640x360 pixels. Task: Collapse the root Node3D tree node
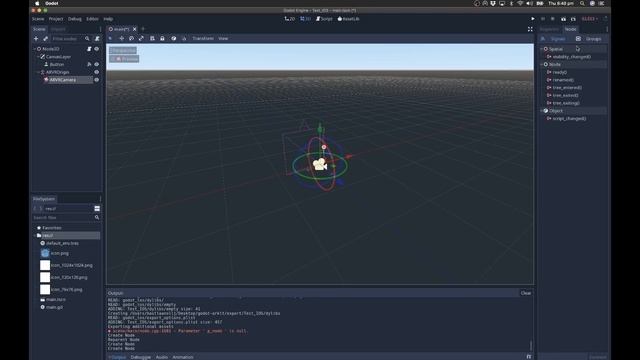tap(34, 49)
